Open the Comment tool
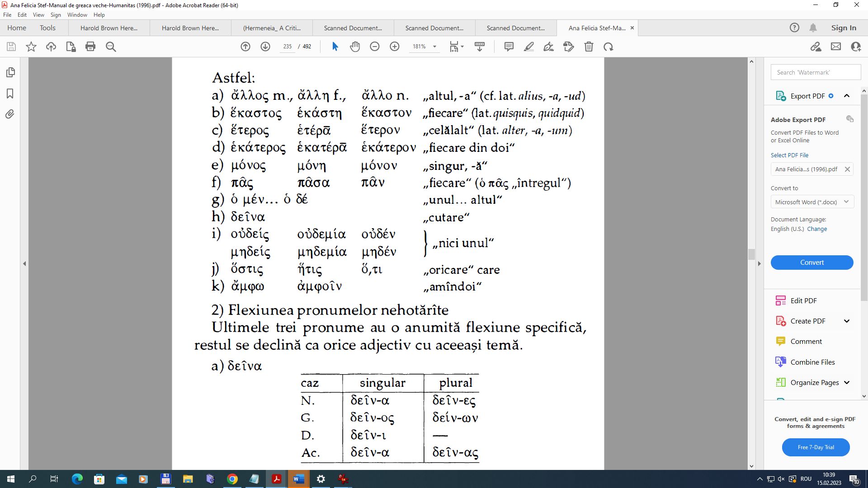This screenshot has height=488, width=868. pos(806,341)
